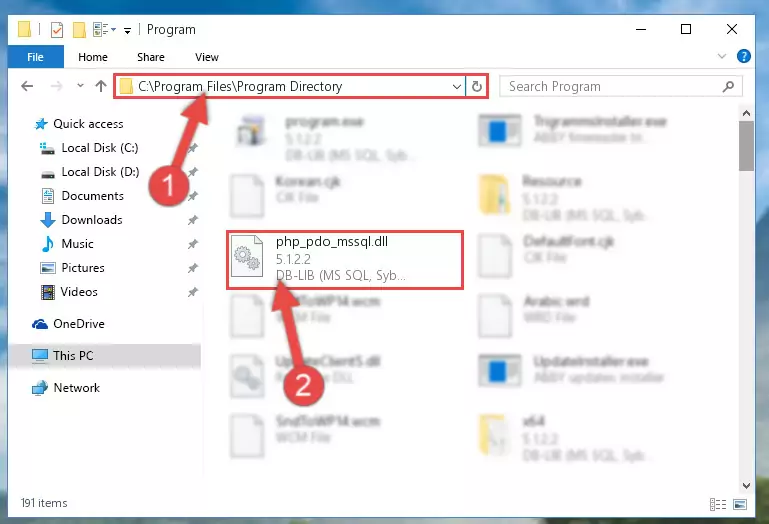Screen dimensions: 769x524
Task: Click the Properties checkmark icon in title bar
Action: [x=57, y=30]
